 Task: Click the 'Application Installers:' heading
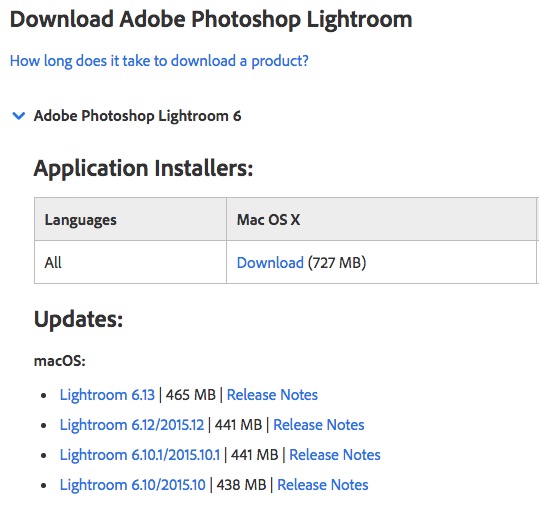(143, 168)
